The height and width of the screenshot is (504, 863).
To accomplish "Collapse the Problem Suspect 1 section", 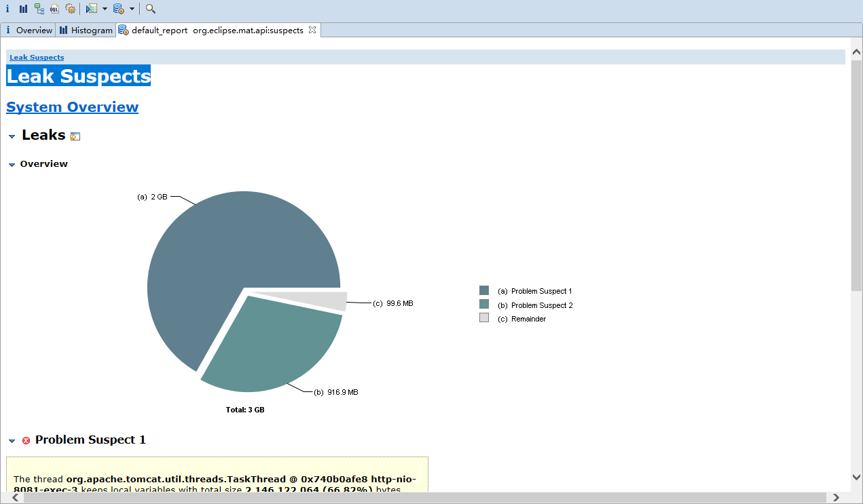I will (x=12, y=441).
